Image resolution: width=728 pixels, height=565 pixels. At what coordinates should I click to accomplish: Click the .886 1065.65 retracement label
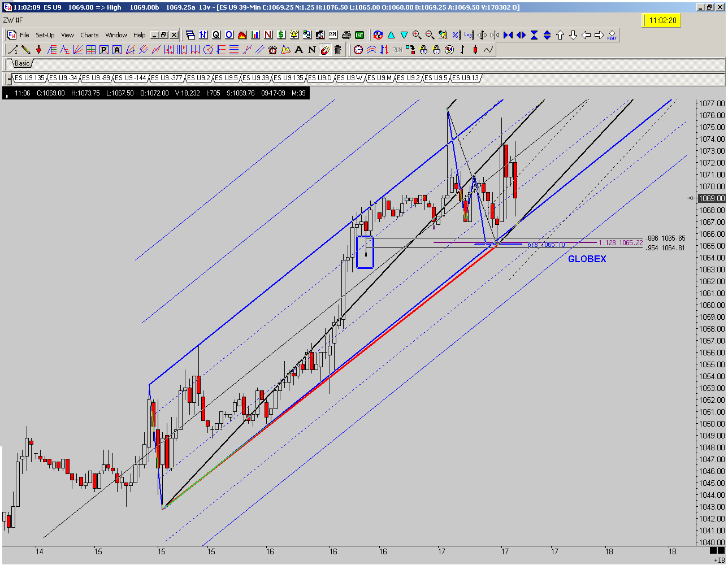pos(665,238)
